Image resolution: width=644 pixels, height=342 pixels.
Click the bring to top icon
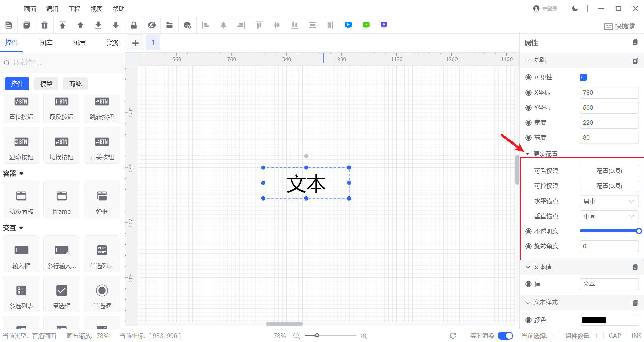[62, 25]
